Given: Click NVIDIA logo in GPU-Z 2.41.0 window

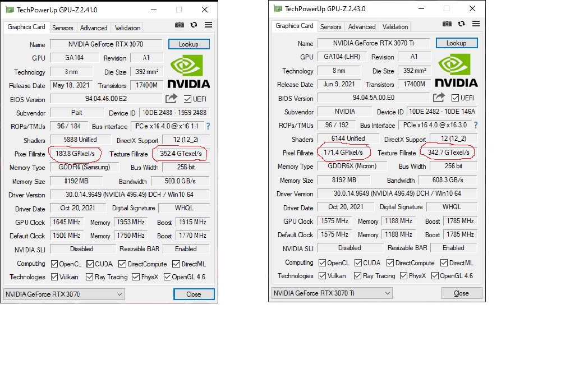Looking at the screenshot, I should [188, 72].
